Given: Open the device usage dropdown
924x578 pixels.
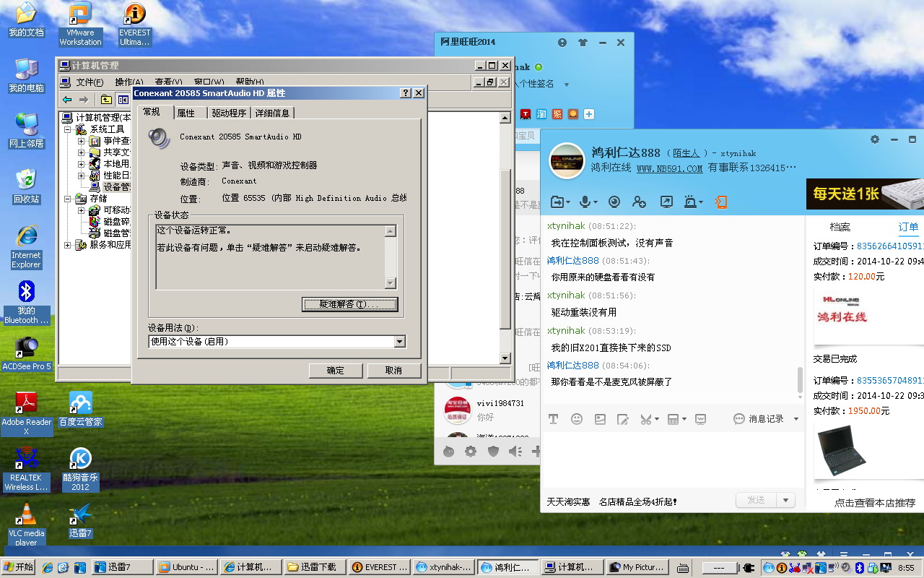Looking at the screenshot, I should (x=399, y=342).
